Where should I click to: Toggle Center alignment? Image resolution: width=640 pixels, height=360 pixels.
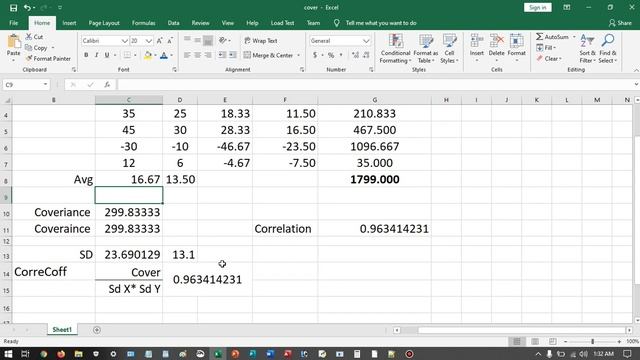198,55
